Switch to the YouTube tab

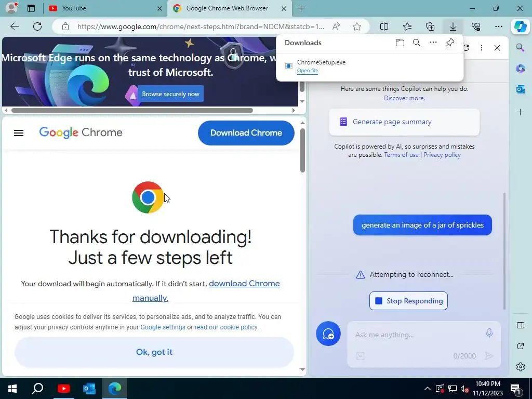pyautogui.click(x=104, y=8)
